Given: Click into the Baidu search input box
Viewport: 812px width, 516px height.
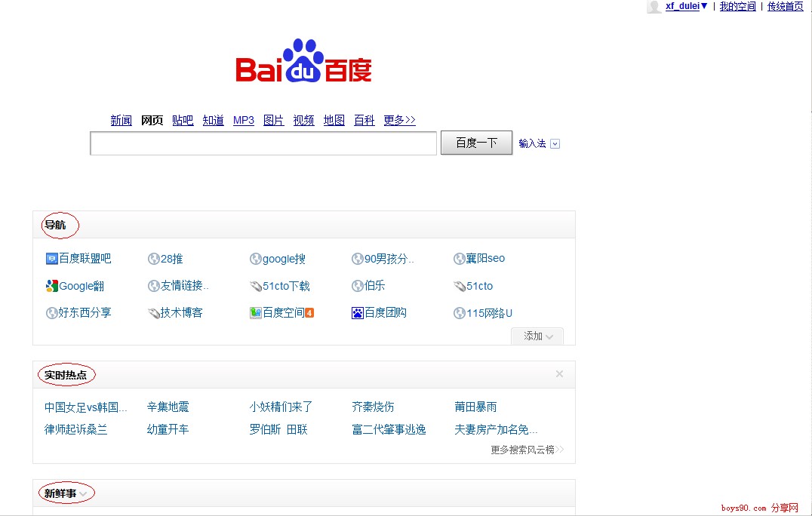Looking at the screenshot, I should tap(263, 143).
